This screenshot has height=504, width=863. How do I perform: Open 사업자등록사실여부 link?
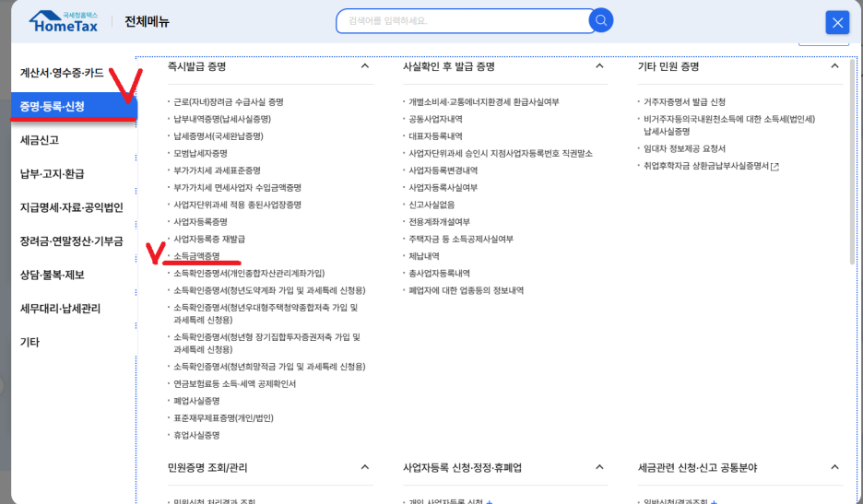[443, 188]
